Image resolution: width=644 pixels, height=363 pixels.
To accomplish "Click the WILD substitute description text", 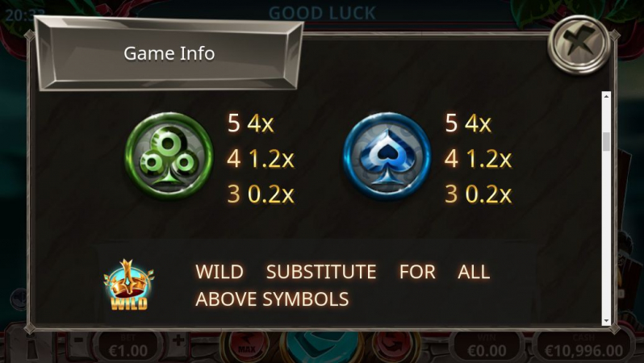I will 342,285.
